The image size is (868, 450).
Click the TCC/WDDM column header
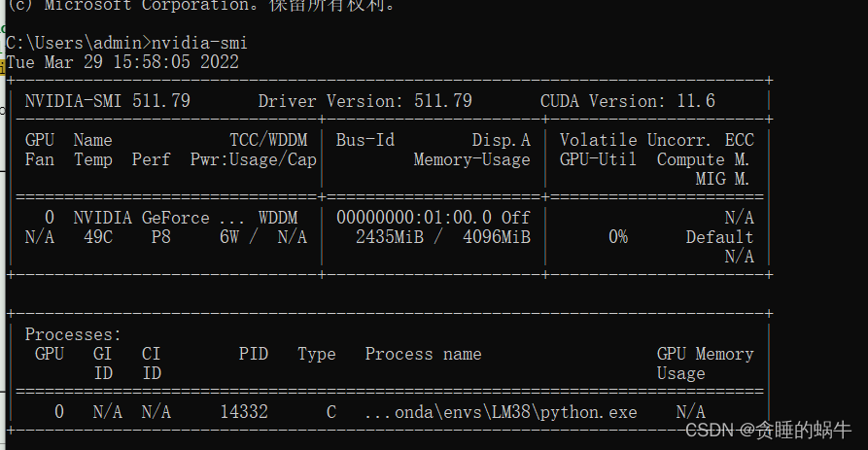coord(267,140)
